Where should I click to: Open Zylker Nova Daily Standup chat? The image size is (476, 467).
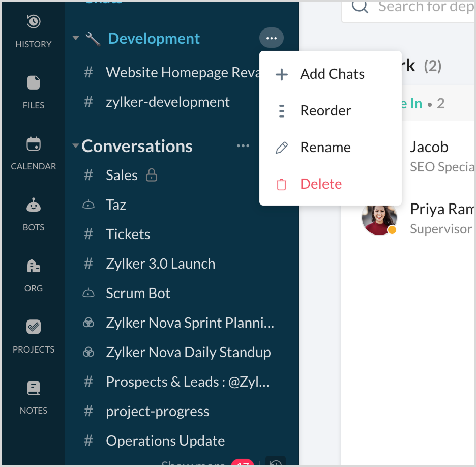pos(188,352)
